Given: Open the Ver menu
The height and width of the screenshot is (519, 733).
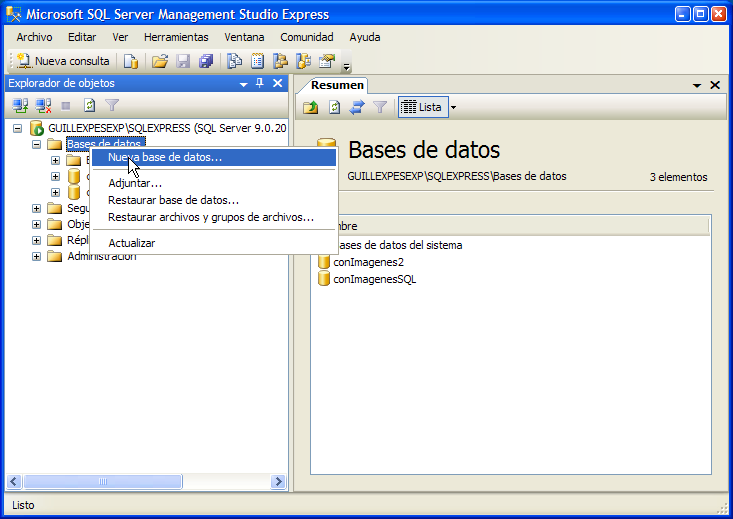Looking at the screenshot, I should (120, 37).
